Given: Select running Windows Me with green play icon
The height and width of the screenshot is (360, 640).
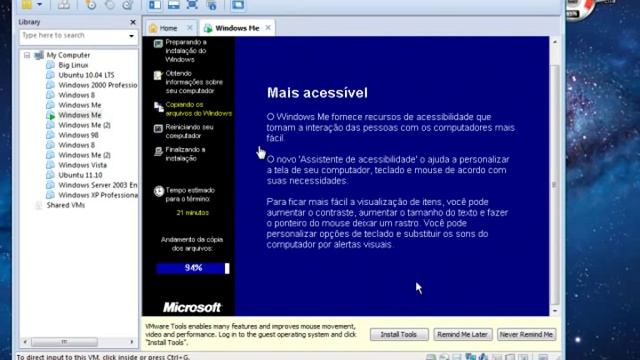Looking at the screenshot, I should (80, 115).
